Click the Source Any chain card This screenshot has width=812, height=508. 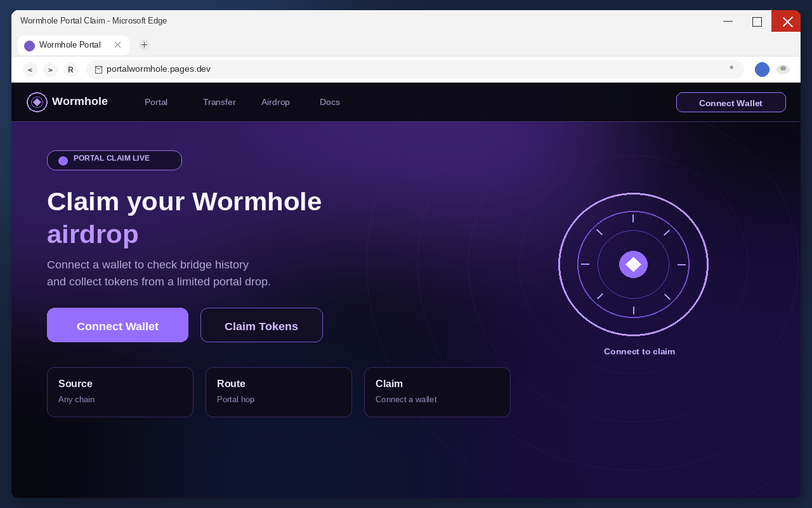(x=120, y=392)
